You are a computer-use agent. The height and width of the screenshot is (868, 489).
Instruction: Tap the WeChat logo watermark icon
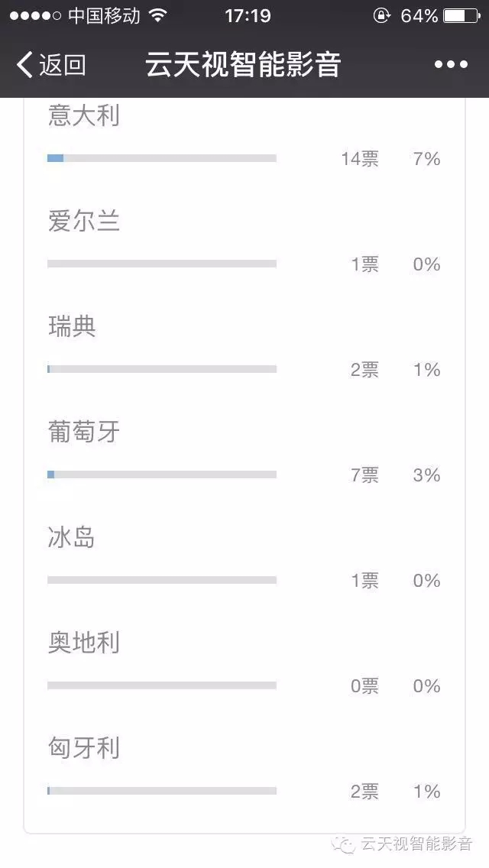(x=343, y=845)
